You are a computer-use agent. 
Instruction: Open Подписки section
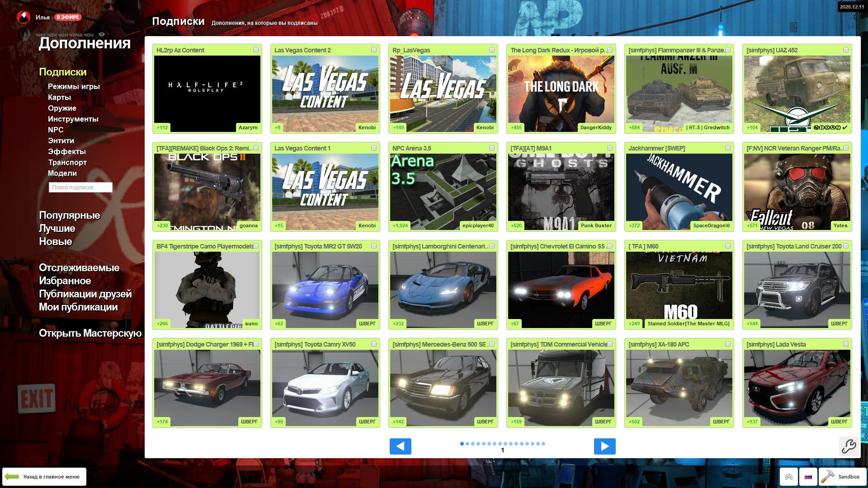coord(62,72)
